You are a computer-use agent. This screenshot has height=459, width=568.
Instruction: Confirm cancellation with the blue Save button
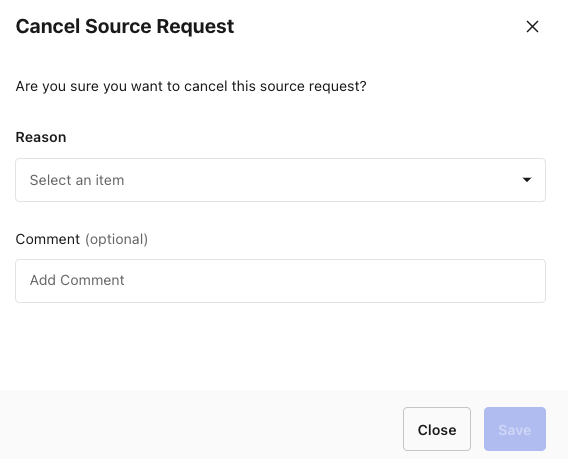coord(515,429)
